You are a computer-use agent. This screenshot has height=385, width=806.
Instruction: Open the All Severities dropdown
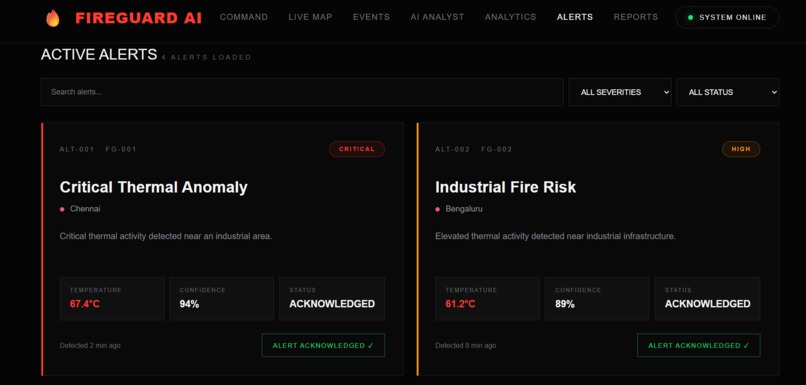tap(620, 92)
